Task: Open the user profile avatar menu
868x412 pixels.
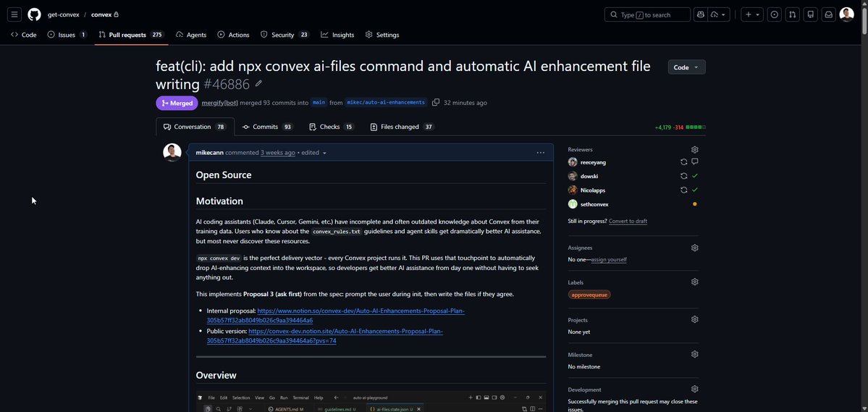Action: point(846,14)
